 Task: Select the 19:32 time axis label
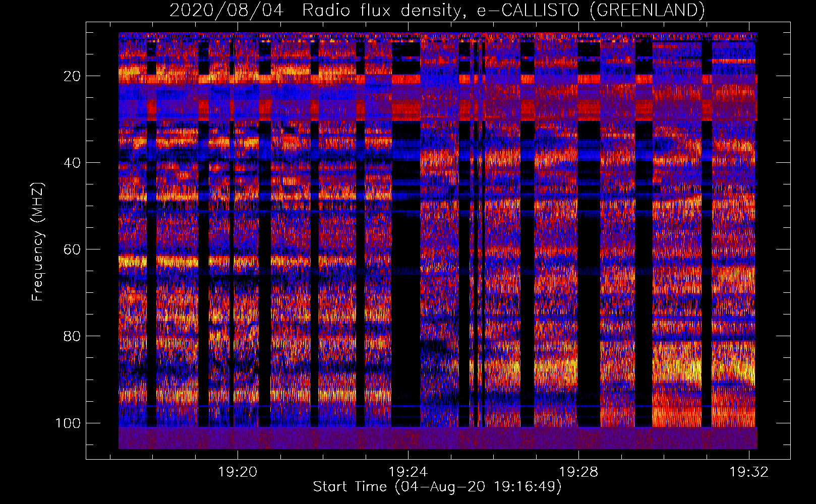click(x=749, y=472)
